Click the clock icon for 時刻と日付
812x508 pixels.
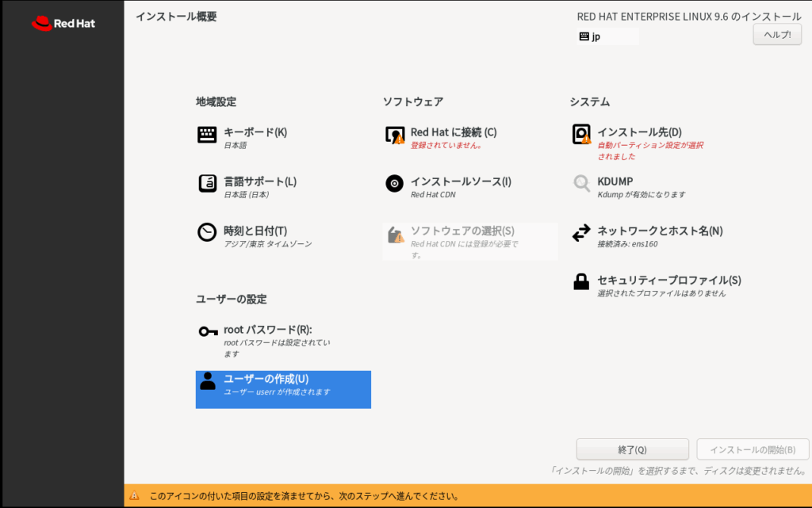[x=207, y=233]
